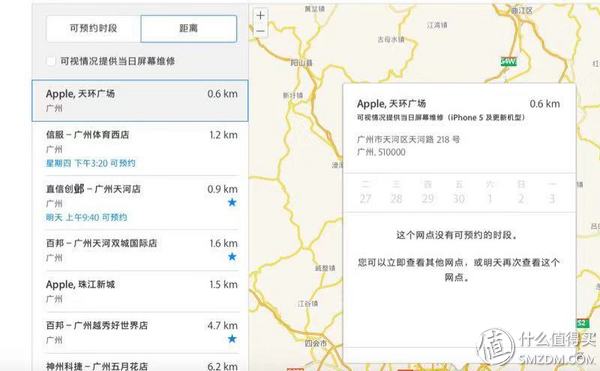Select 百邦 – 广州天河双城国际店 entry

click(140, 250)
